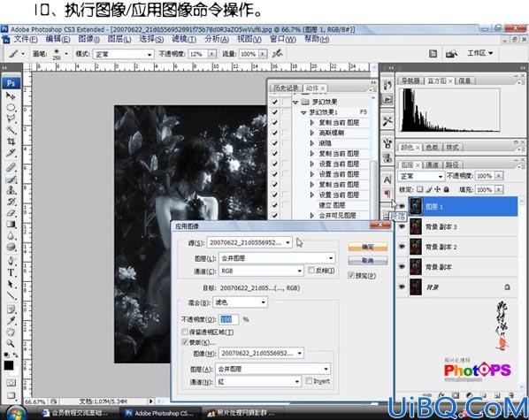Click the 不透明度(O) input field in dialog
The width and height of the screenshot is (529, 420).
pyautogui.click(x=229, y=319)
